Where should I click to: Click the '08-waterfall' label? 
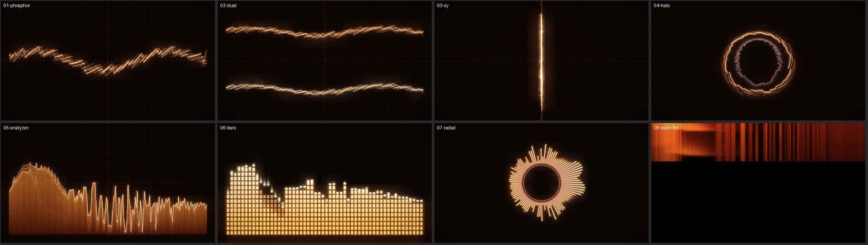tap(666, 128)
